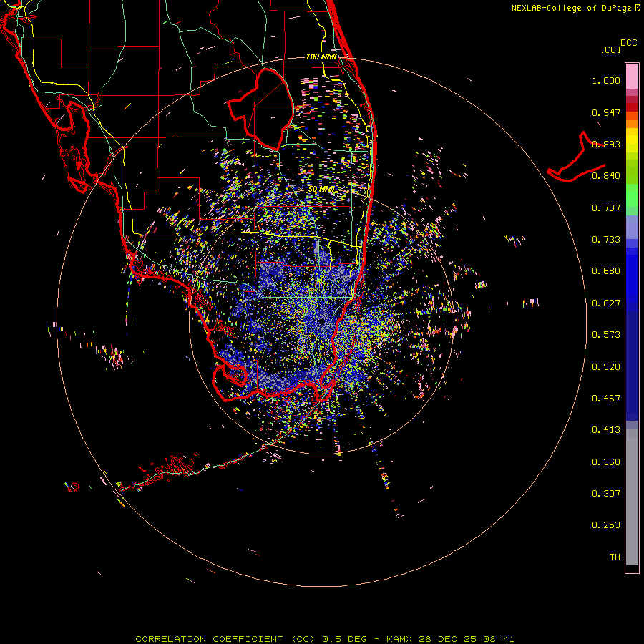Click the 0.787 legend value
The height and width of the screenshot is (644, 644).
tap(606, 208)
